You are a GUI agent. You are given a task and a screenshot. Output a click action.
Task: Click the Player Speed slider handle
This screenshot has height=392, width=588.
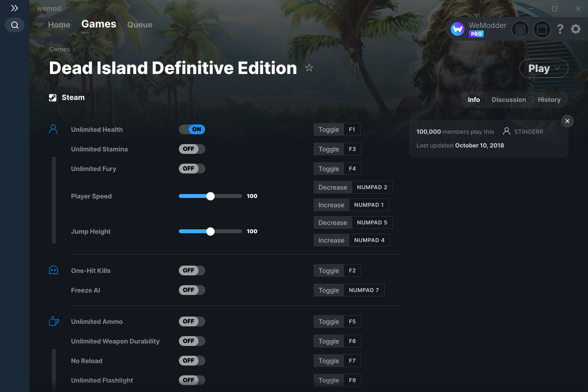[x=210, y=196]
